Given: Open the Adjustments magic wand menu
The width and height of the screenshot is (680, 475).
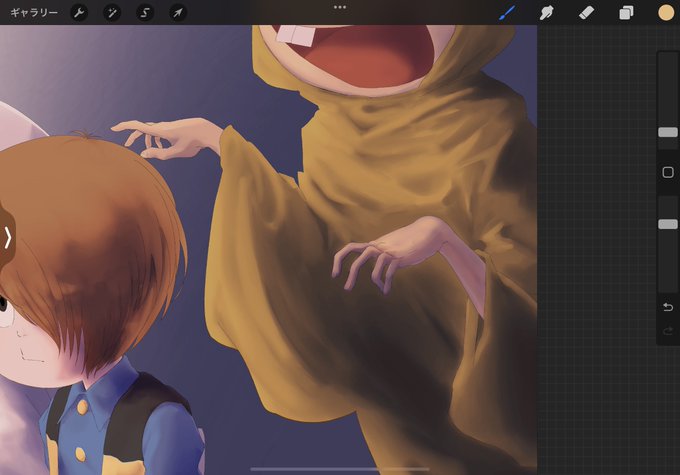Looking at the screenshot, I should coord(112,13).
